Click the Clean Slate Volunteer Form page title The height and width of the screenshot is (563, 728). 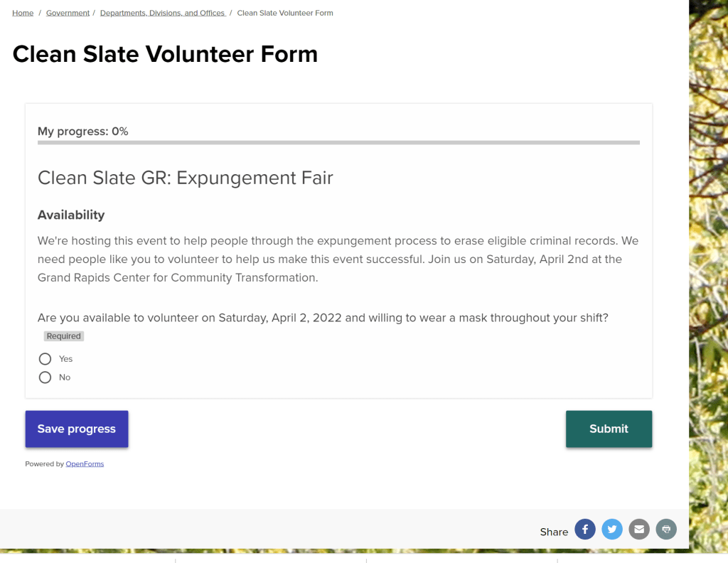[165, 54]
